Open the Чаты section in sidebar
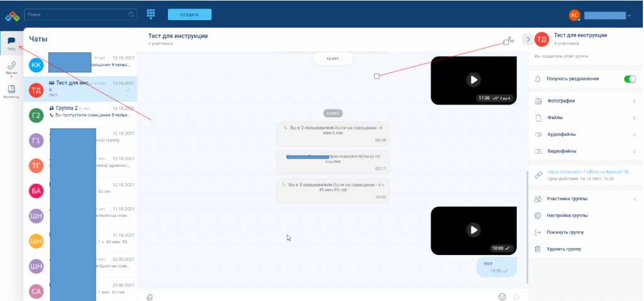 click(11, 43)
